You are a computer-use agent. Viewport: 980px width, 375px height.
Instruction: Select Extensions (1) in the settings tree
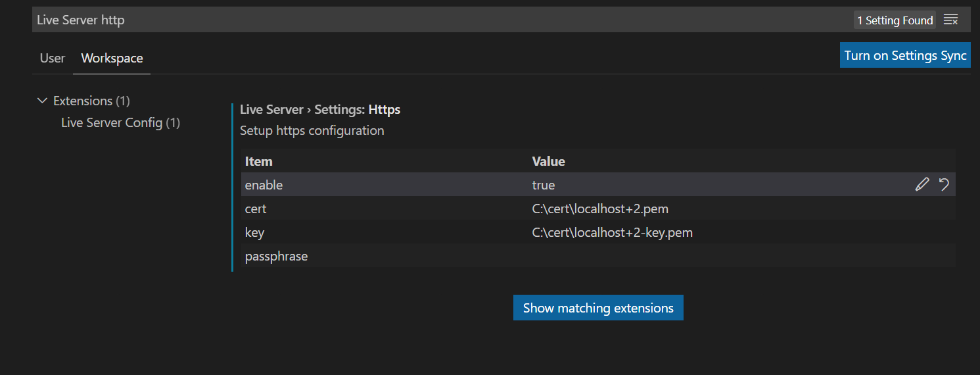(91, 101)
